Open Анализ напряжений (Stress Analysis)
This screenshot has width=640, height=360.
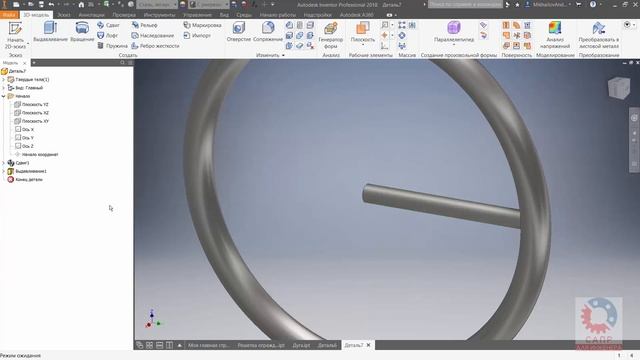pyautogui.click(x=555, y=36)
